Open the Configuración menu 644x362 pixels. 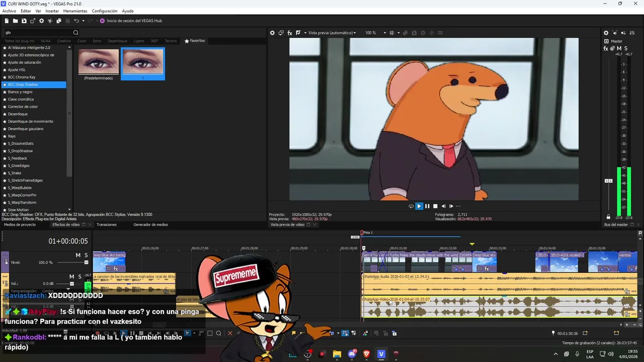pos(105,11)
